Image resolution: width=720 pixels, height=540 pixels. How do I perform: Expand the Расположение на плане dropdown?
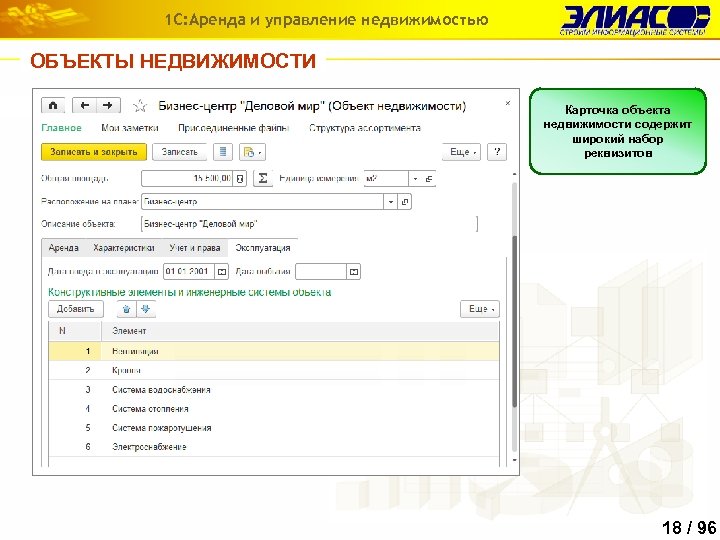tap(390, 202)
